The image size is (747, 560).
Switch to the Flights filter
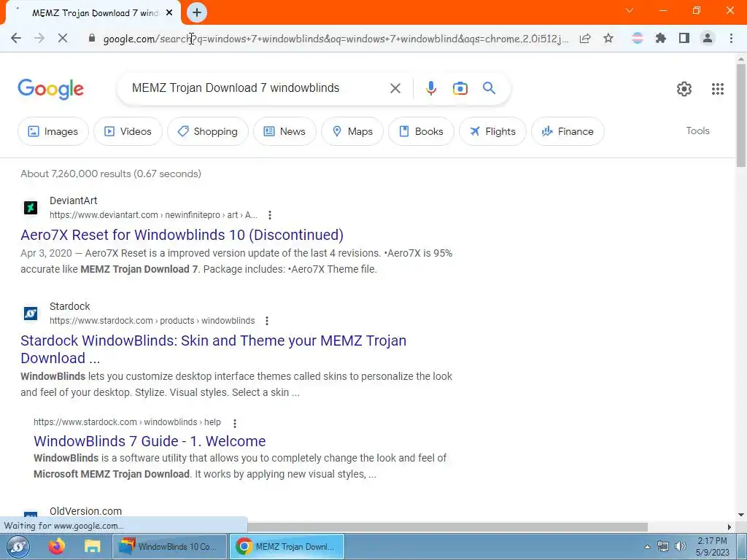492,131
